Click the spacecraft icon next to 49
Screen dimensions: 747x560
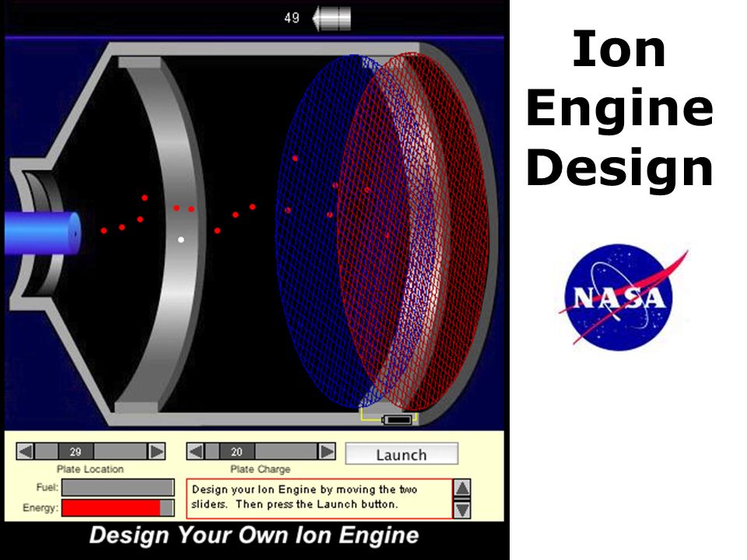coord(331,19)
